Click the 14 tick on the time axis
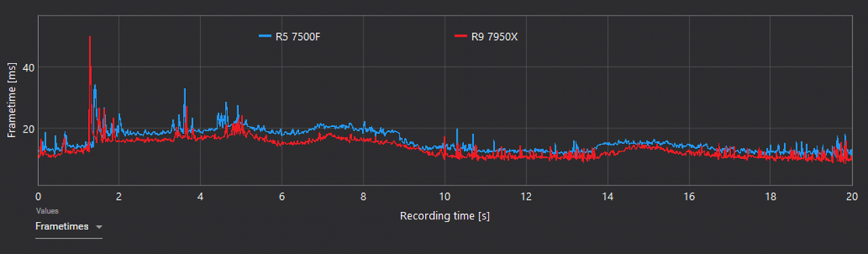 pos(608,196)
